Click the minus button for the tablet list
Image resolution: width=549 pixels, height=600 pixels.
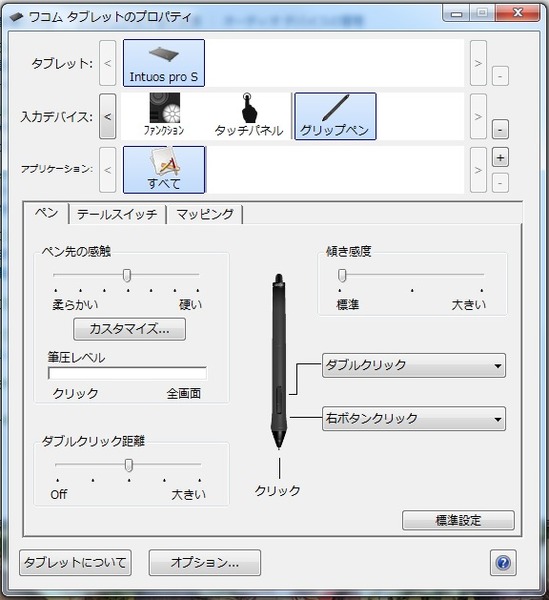pos(500,76)
